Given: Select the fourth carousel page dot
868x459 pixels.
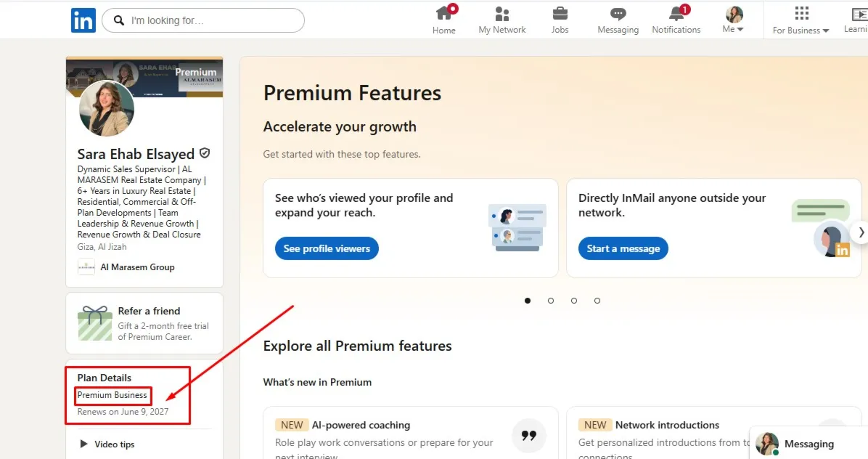Looking at the screenshot, I should click(x=597, y=301).
